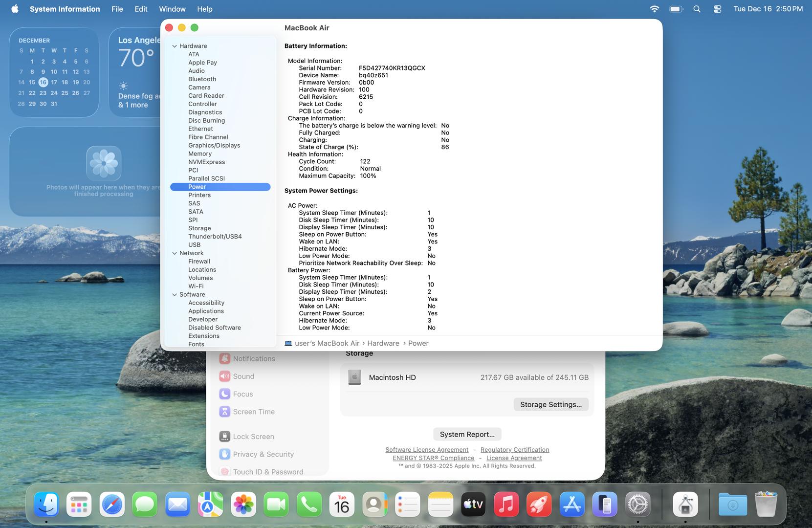This screenshot has height=528, width=812.
Task: Click the Wi-Fi status icon
Action: point(654,9)
